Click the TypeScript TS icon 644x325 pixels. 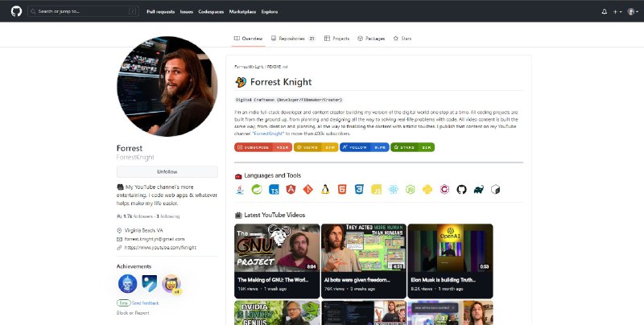click(x=274, y=190)
